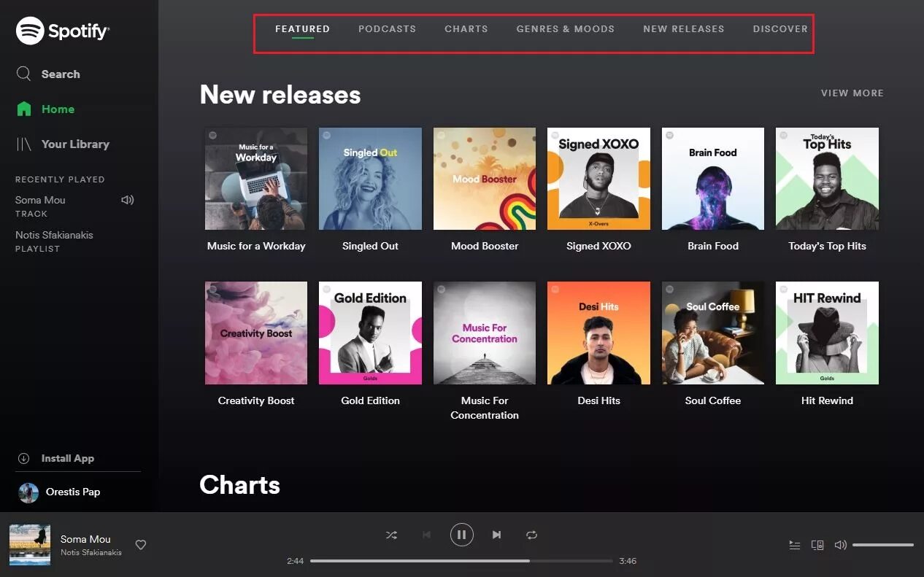Open the Brain Food playlist cover
Image resolution: width=924 pixels, height=577 pixels.
[713, 179]
